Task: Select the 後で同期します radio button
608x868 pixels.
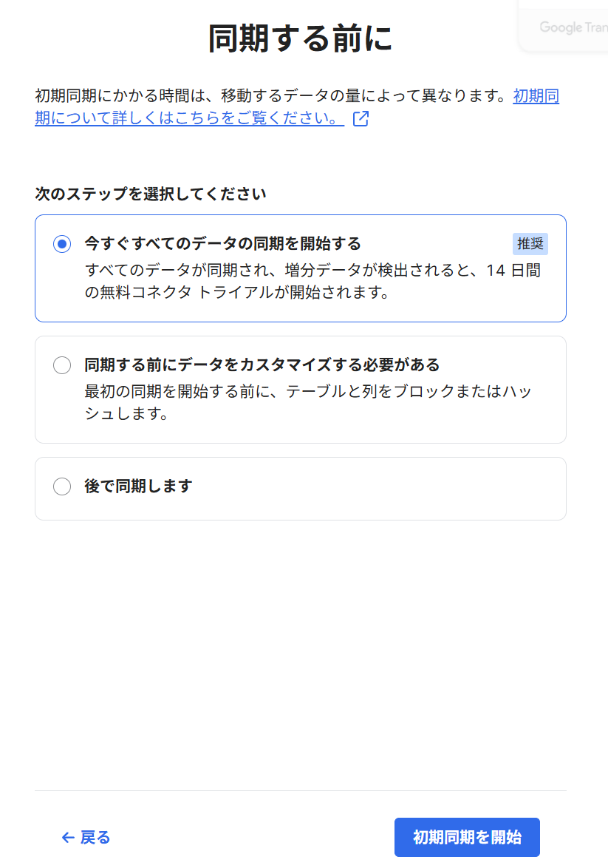Action: pyautogui.click(x=62, y=486)
